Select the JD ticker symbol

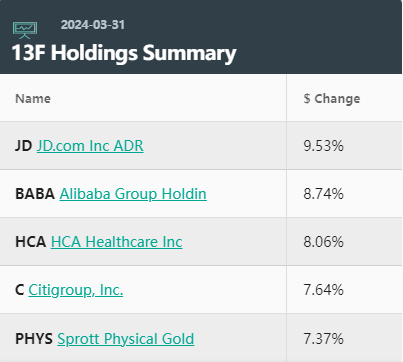point(24,146)
